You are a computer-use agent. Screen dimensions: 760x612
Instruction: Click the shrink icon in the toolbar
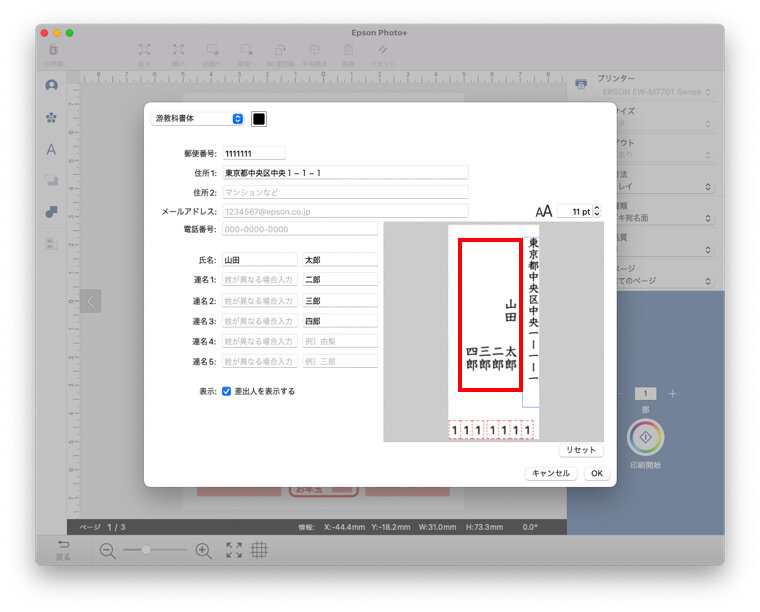178,49
